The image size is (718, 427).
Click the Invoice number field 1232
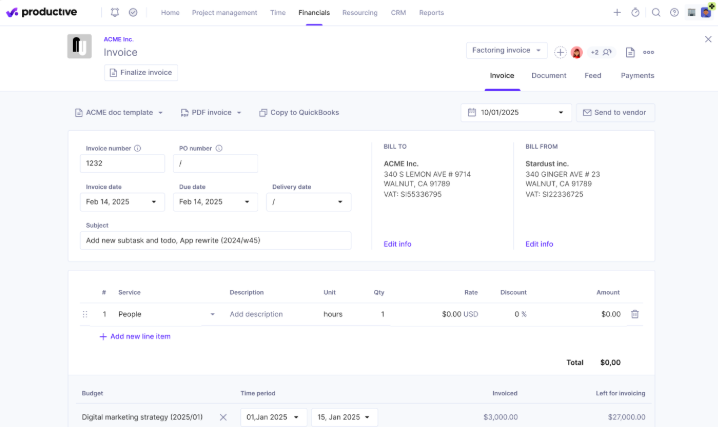pyautogui.click(x=122, y=163)
